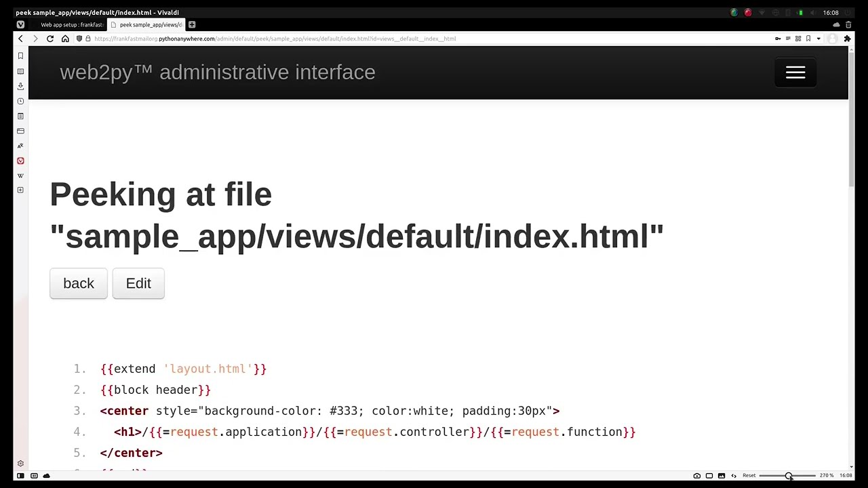Image resolution: width=868 pixels, height=488 pixels.
Task: Open the user profile avatar
Action: 833,39
